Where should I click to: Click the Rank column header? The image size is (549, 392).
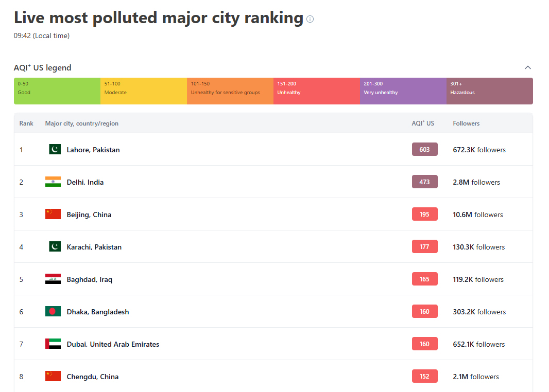click(26, 123)
